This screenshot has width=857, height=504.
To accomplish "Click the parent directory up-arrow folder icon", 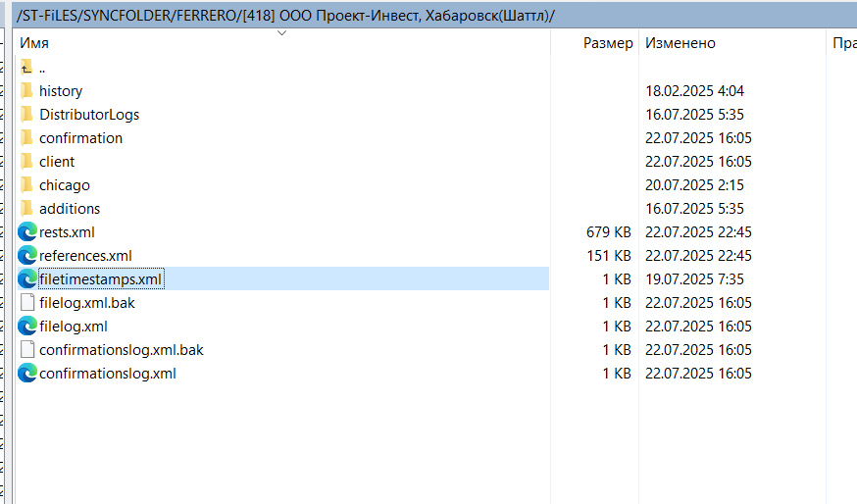I will point(26,68).
